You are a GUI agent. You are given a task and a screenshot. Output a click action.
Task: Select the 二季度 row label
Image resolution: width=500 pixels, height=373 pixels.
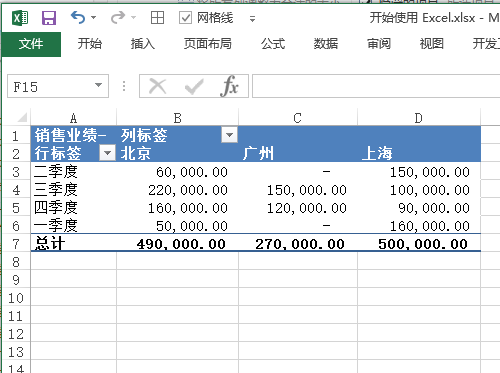click(74, 172)
